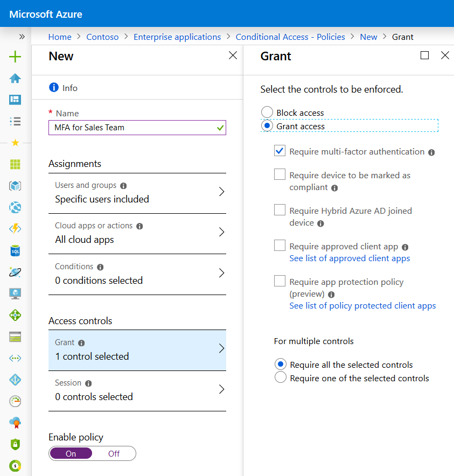Click info icon beside Conditions label

coord(100,267)
